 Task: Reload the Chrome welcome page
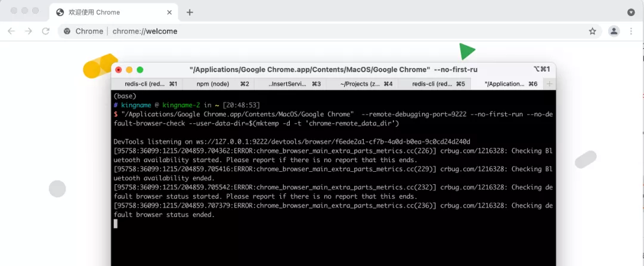click(45, 31)
